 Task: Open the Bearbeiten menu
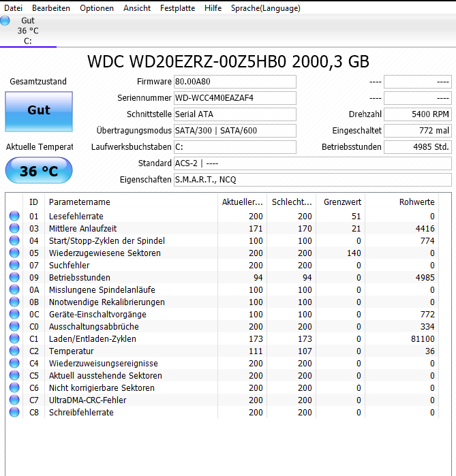(x=51, y=8)
